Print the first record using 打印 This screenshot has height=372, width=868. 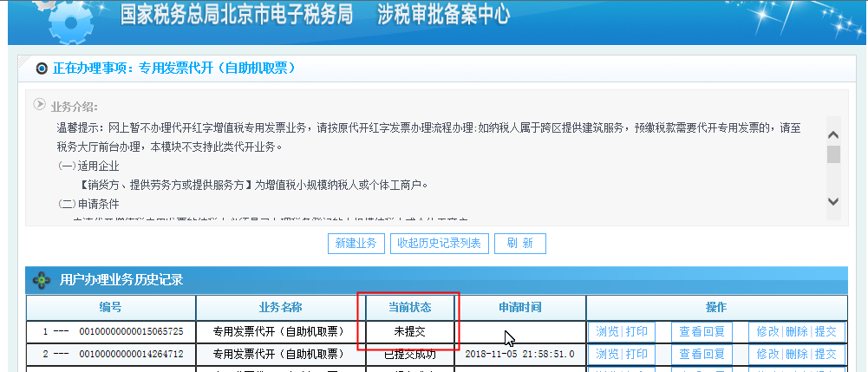[636, 331]
